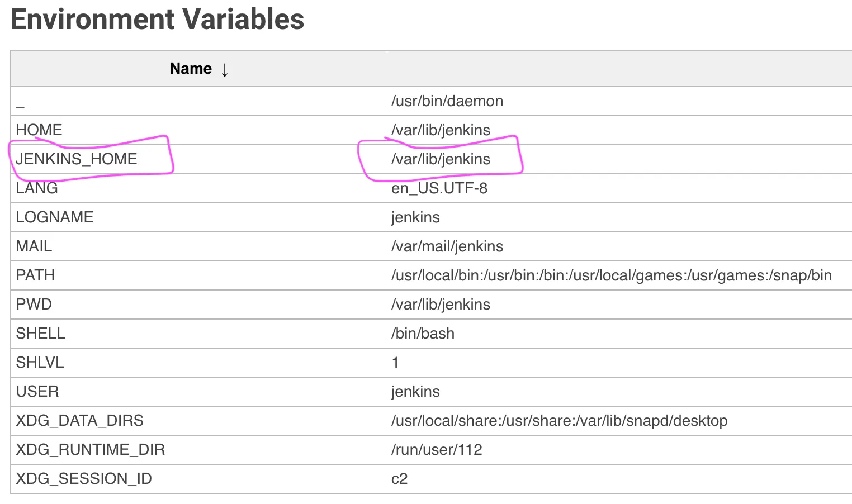Select the SHLVL variable name
The height and width of the screenshot is (504, 852).
40,363
